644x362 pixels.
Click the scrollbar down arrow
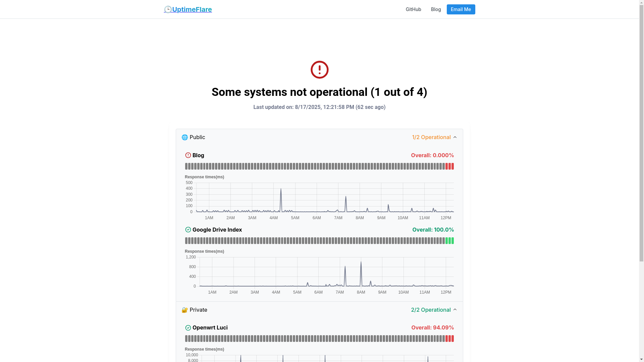[642, 360]
